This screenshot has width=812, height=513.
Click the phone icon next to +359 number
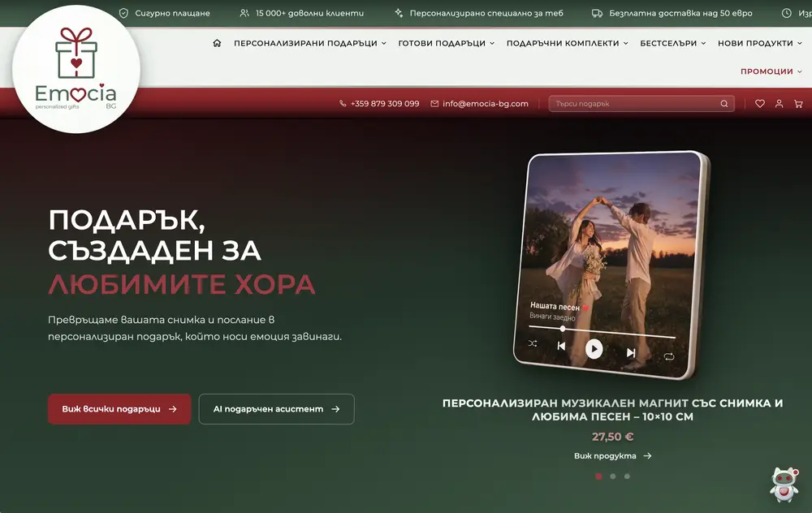coord(343,104)
